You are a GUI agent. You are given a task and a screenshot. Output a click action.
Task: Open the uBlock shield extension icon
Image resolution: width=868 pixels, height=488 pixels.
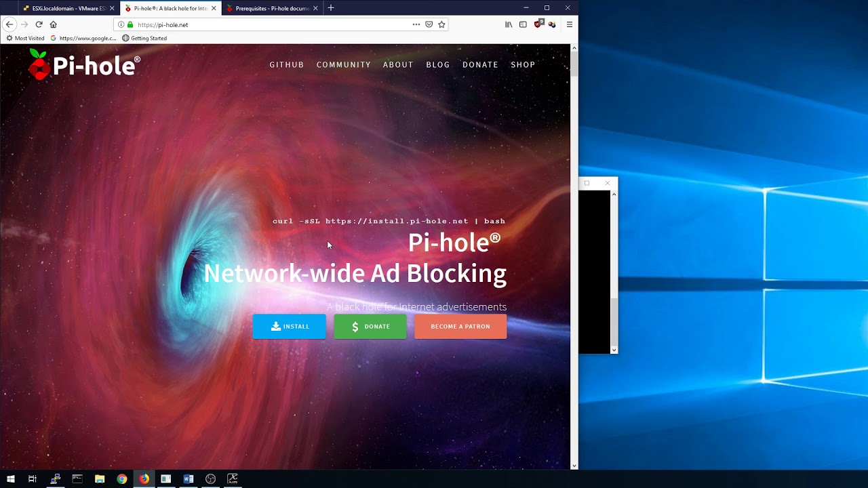pos(538,24)
